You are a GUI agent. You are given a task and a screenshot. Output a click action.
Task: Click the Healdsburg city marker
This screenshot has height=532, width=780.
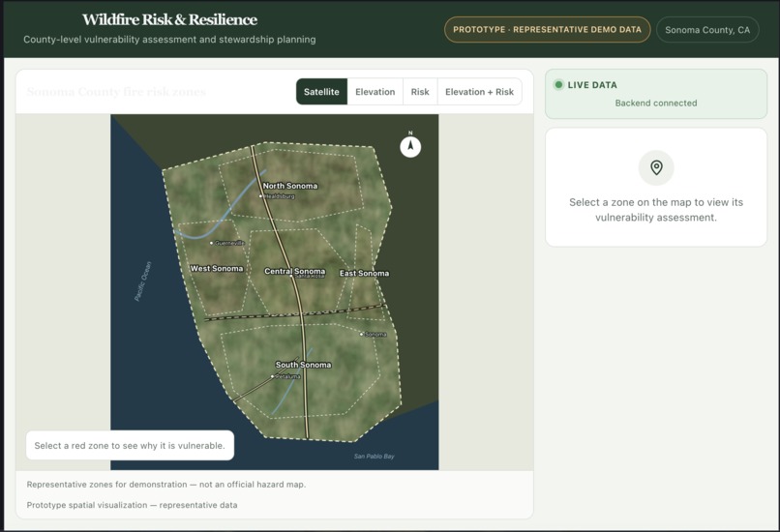(260, 196)
